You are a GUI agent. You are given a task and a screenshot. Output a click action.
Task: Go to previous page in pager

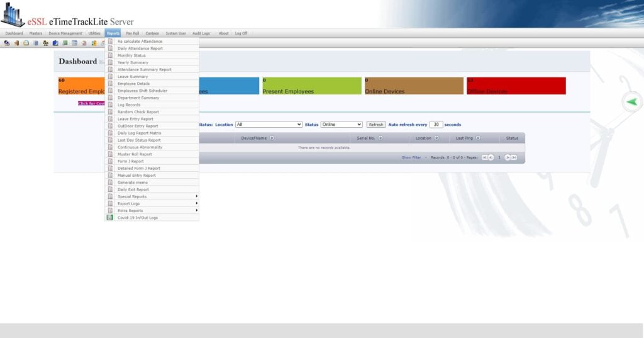[x=491, y=157]
